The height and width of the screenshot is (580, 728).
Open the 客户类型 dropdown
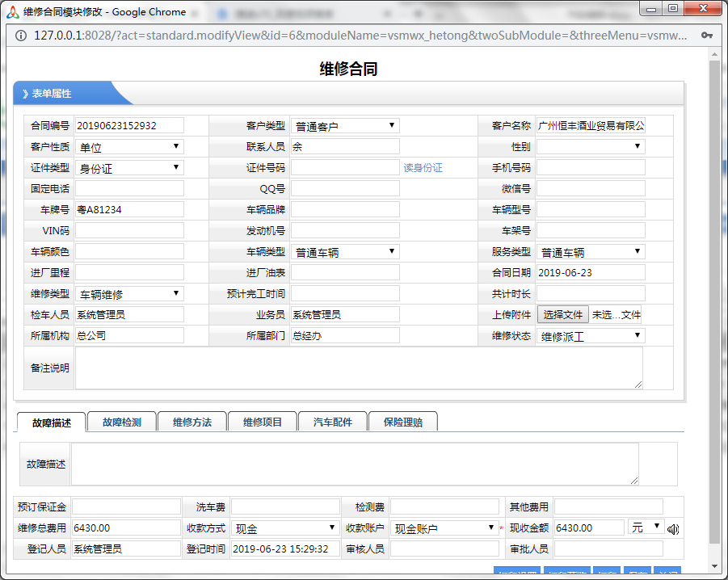[345, 126]
